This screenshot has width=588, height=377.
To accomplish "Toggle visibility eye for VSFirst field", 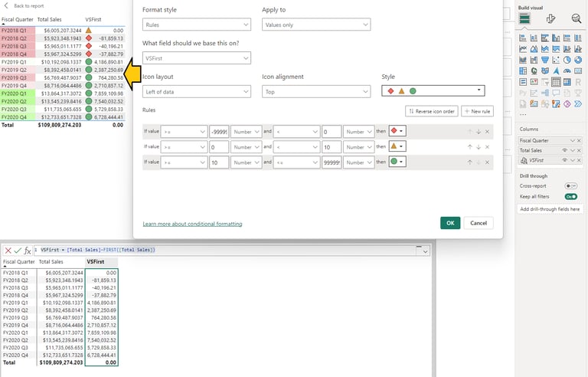I will (564, 160).
